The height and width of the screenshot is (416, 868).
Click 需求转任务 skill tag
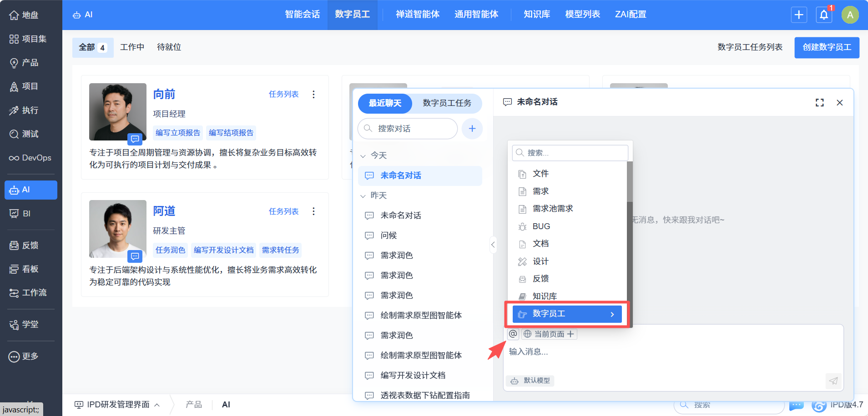pyautogui.click(x=280, y=250)
